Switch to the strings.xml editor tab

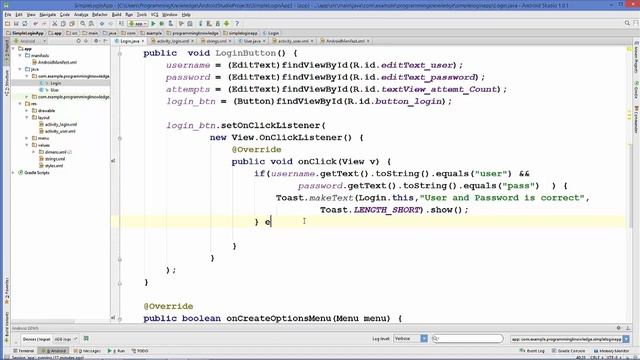[216, 41]
